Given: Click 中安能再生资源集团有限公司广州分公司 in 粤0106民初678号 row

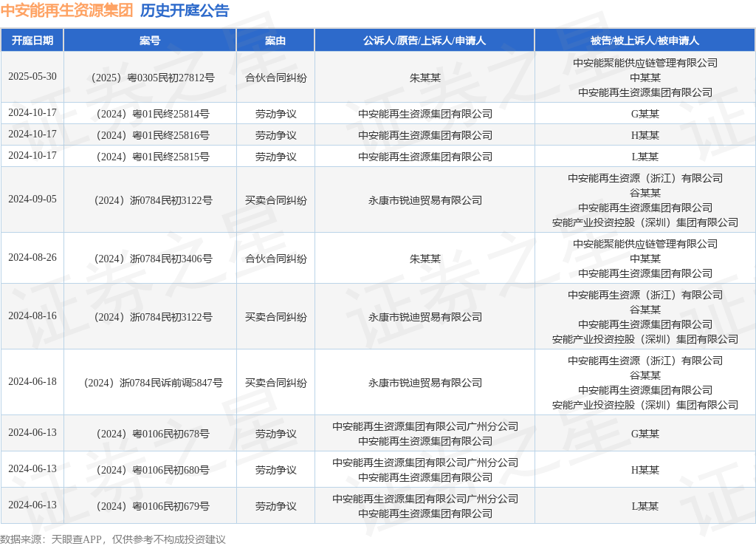Looking at the screenshot, I should [425, 426].
